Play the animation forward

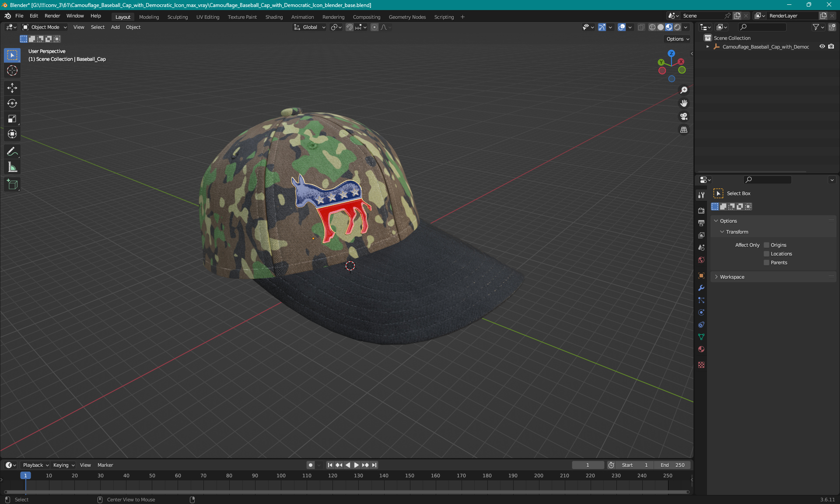click(x=356, y=465)
